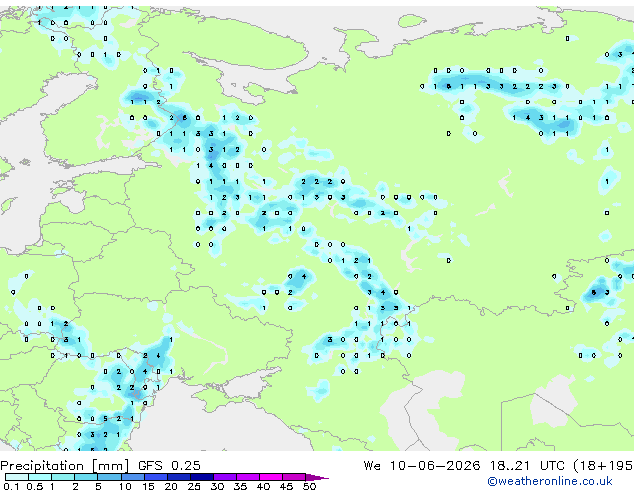
Task: Click the '50' legend label
Action: pyautogui.click(x=309, y=486)
